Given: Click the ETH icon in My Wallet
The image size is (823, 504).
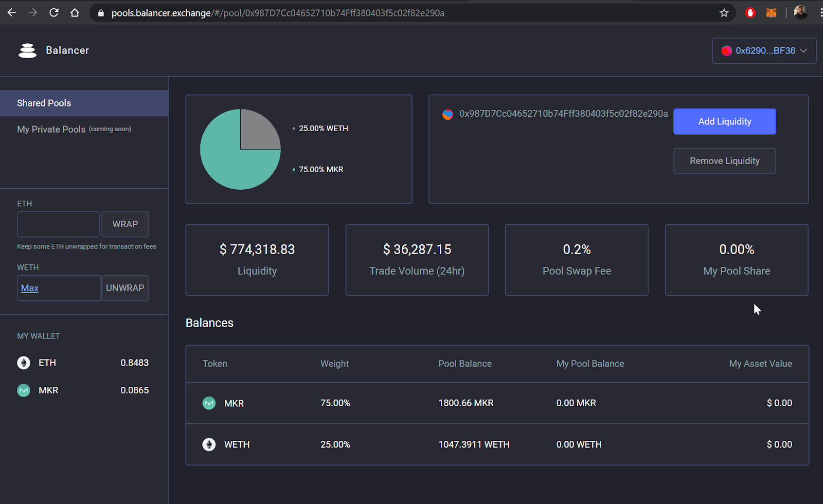Looking at the screenshot, I should (x=24, y=363).
